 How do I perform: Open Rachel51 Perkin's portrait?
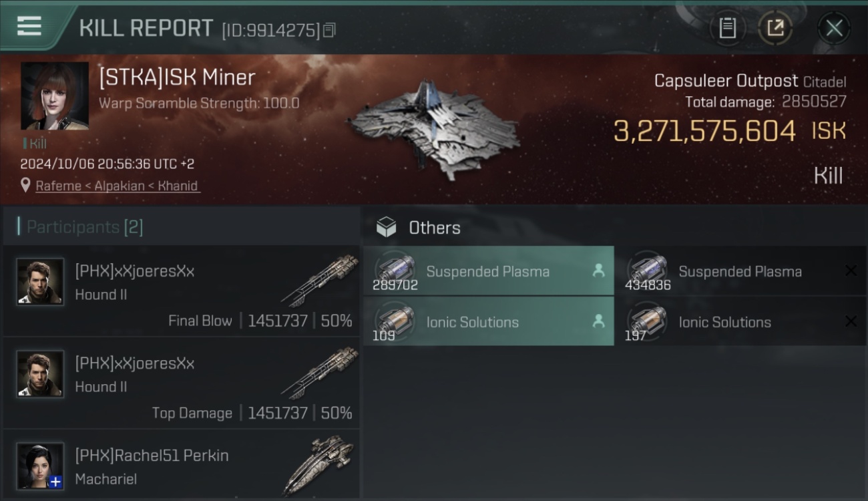click(40, 466)
